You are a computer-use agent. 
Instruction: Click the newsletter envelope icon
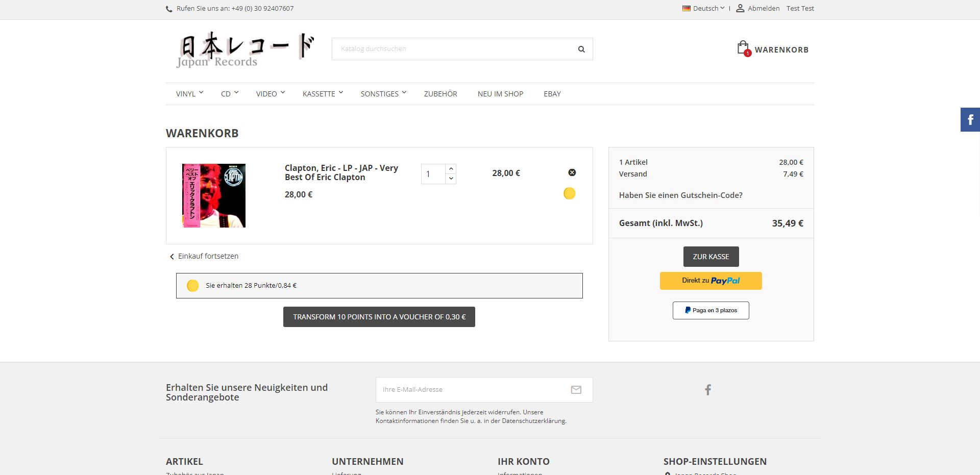click(x=576, y=390)
